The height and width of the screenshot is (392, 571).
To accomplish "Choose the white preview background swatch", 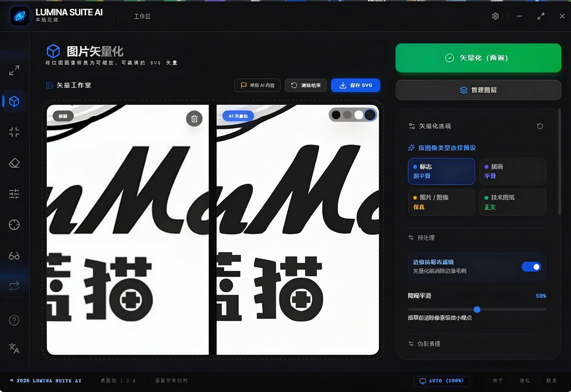I will pyautogui.click(x=359, y=115).
